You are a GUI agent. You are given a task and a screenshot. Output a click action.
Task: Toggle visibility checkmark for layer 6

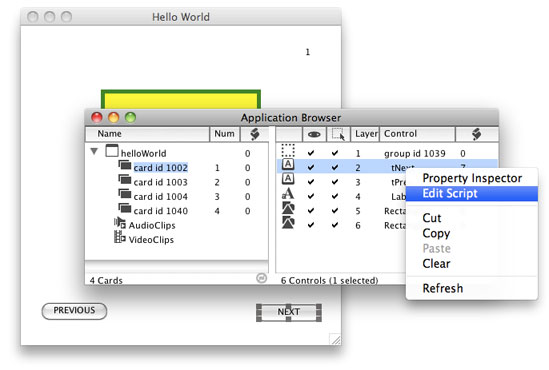pos(311,225)
